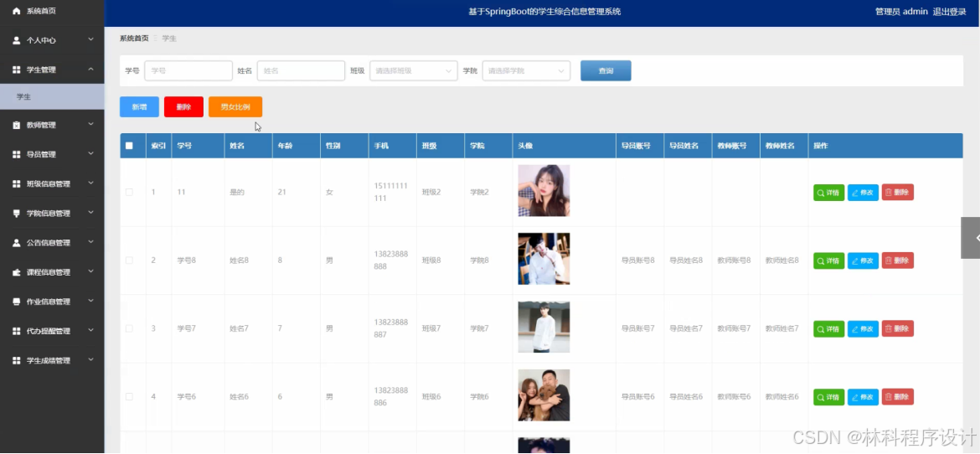Click the clipboard icon beside 教师管理
This screenshot has height=454, width=980.
(x=16, y=125)
